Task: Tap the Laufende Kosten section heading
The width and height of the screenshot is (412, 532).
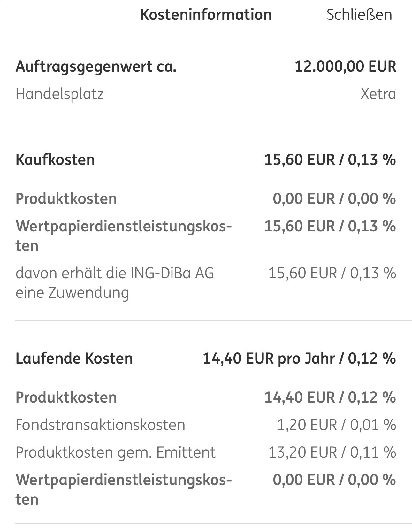Action: tap(74, 358)
